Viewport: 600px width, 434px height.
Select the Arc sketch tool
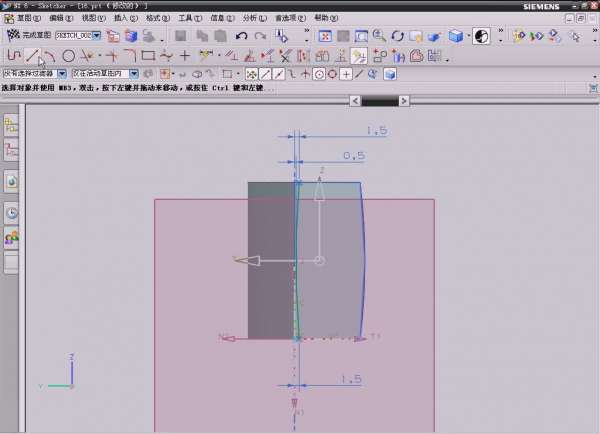(49, 55)
